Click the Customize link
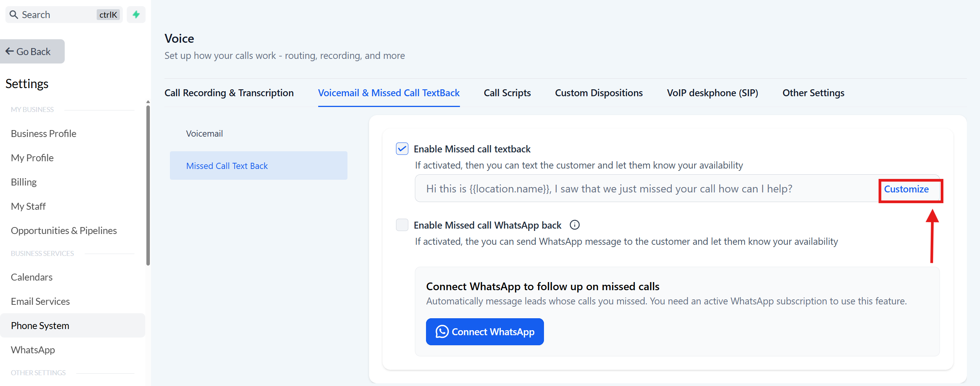Viewport: 980px width, 386px height. pyautogui.click(x=906, y=189)
